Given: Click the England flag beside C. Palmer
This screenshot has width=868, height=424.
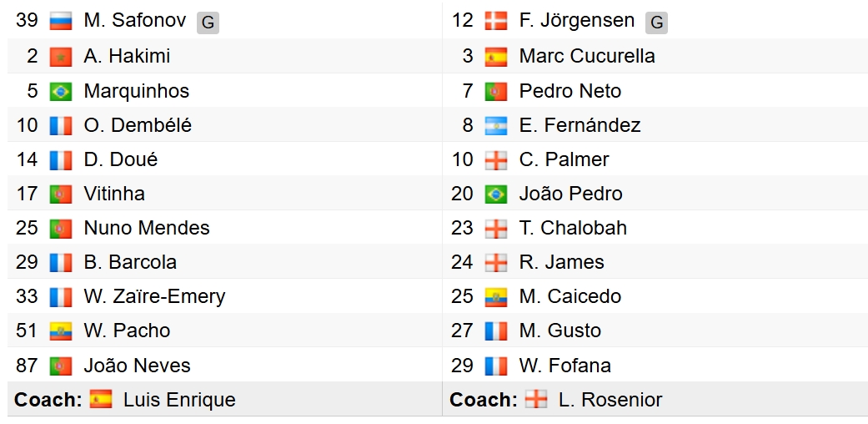Looking at the screenshot, I should (496, 159).
